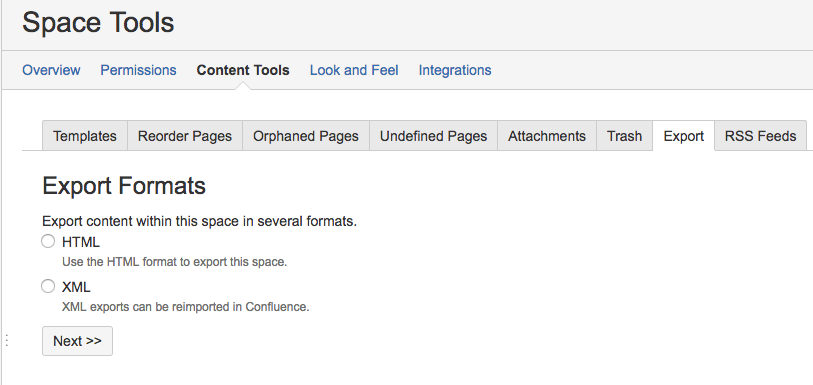Click the HTML option label

[81, 242]
